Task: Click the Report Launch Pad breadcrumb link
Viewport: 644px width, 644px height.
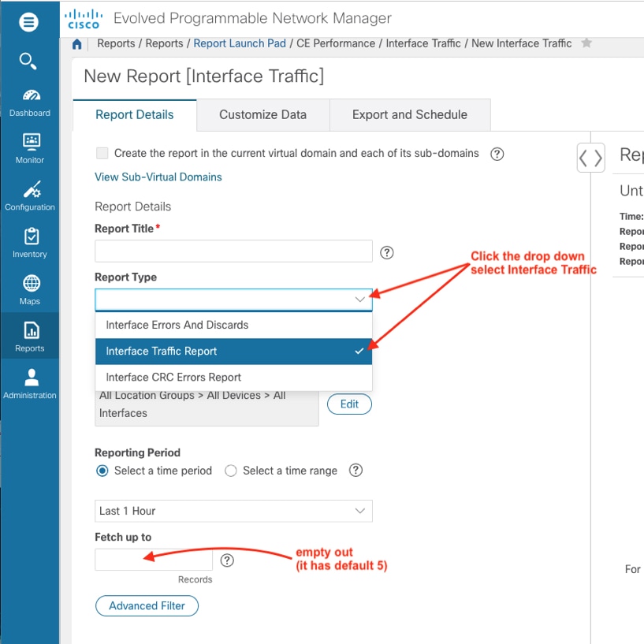Action: point(240,43)
